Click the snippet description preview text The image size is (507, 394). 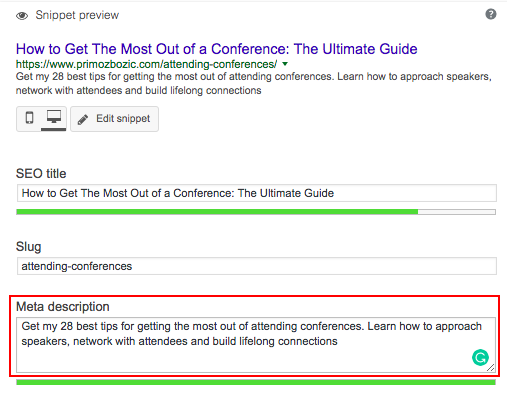tap(254, 83)
